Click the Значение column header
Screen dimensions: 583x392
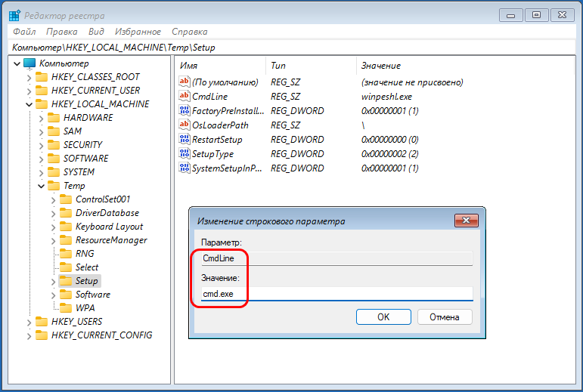click(x=465, y=65)
